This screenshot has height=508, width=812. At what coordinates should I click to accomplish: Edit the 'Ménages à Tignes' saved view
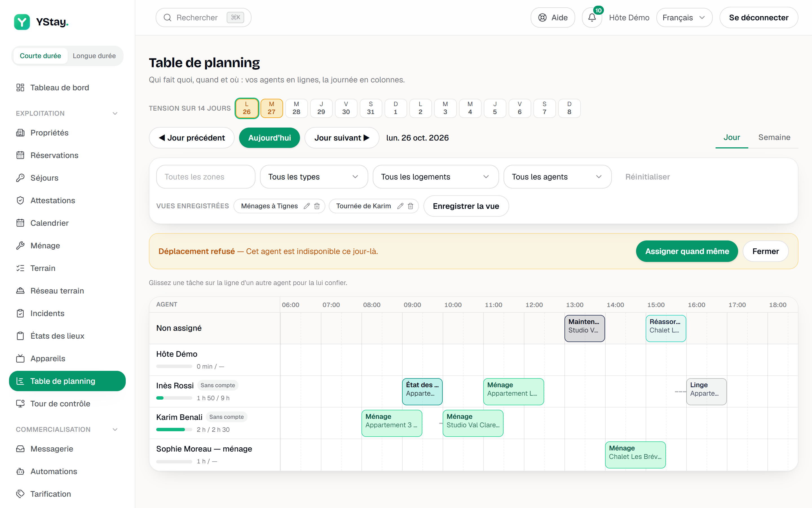click(306, 206)
